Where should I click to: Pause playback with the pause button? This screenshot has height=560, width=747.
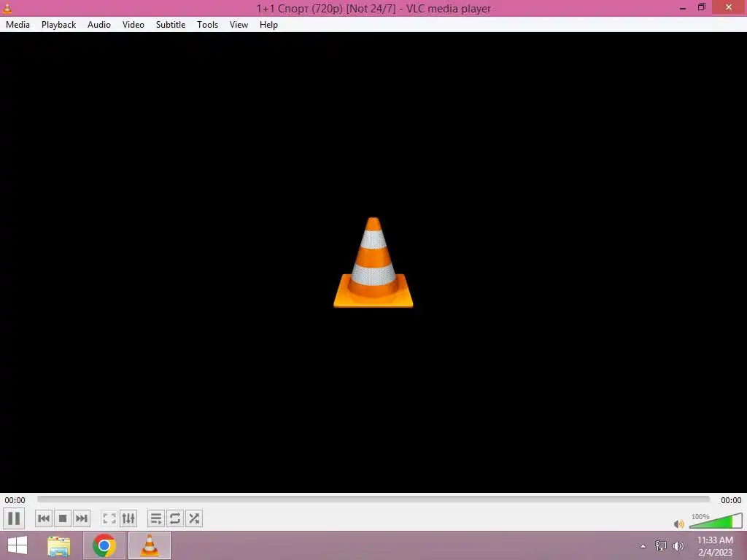point(14,518)
